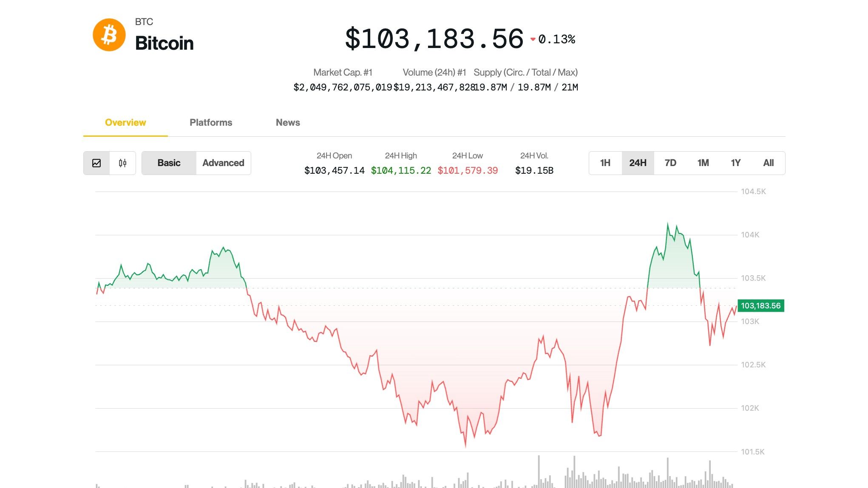Viewport: 868px width, 488px height.
Task: Switch to the Platforms tab
Action: [211, 122]
